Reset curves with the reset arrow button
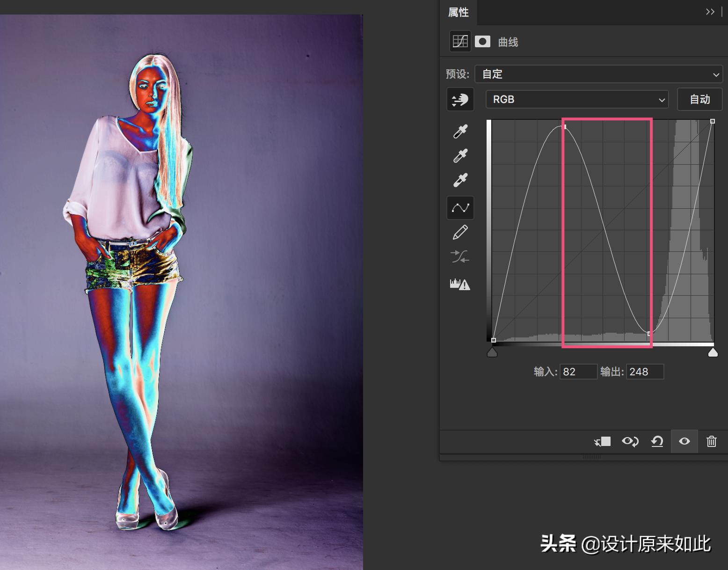 (657, 441)
